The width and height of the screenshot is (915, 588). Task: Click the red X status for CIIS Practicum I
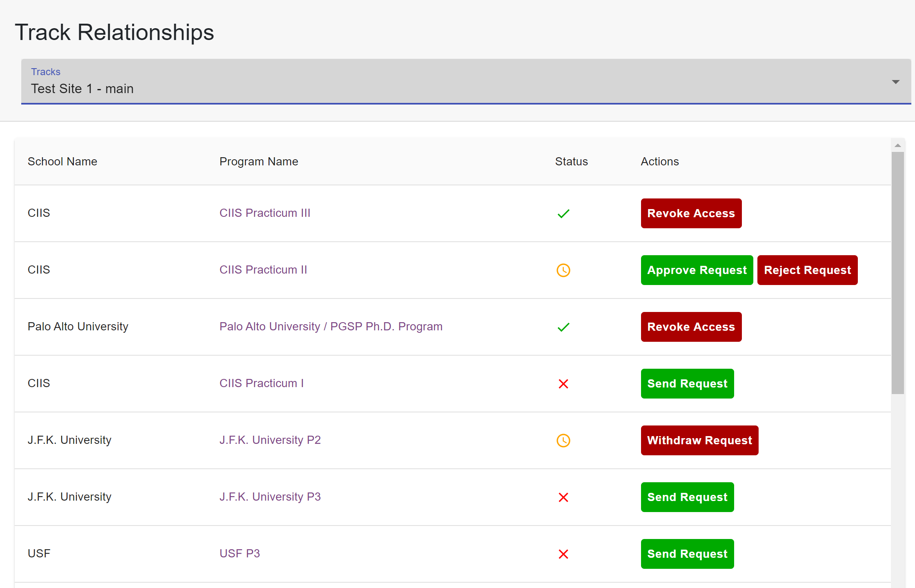point(563,384)
